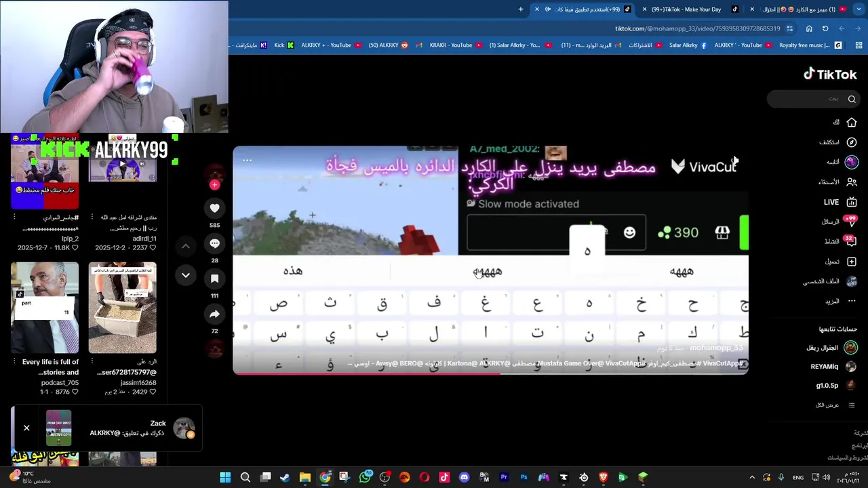Open the REYAMiq followed account
The image size is (868, 488).
pos(833,367)
